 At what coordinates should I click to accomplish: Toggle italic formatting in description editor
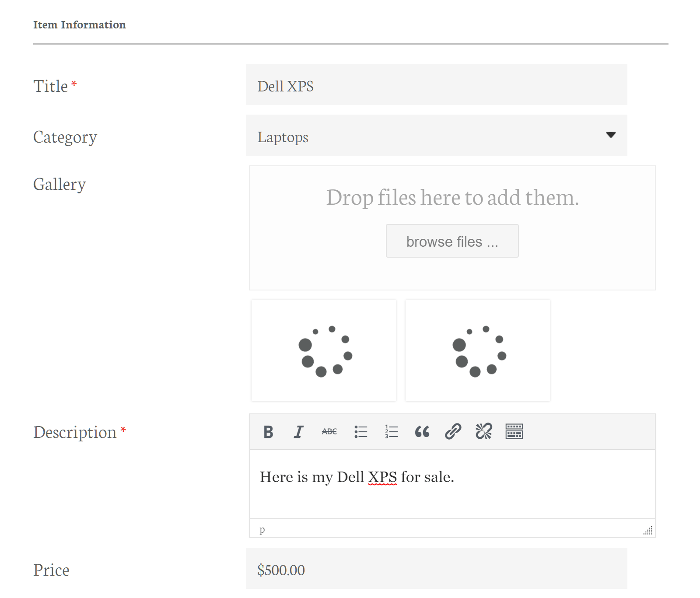point(298,432)
